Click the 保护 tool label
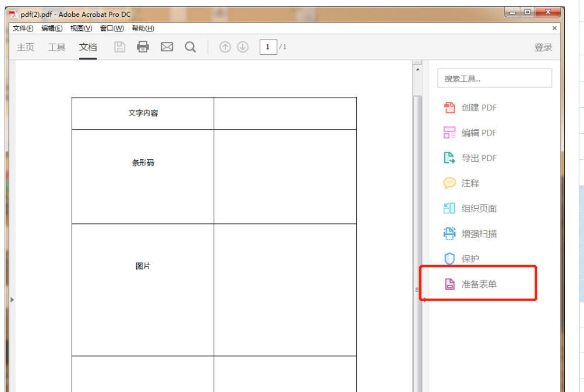Screen dimensions: 584x392 pos(470,259)
